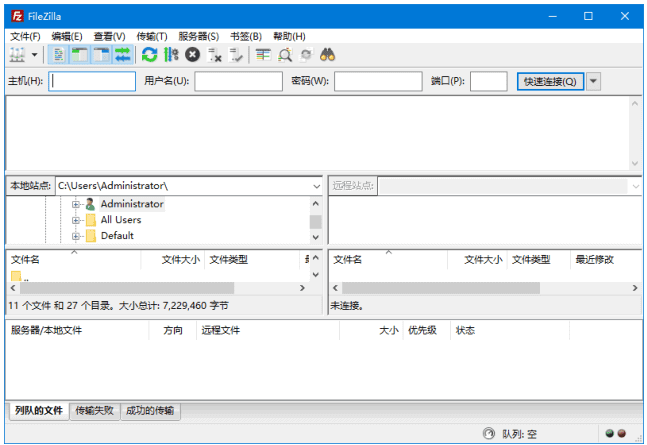647x445 pixels.
Task: Select All Users folder in tree
Action: (120, 220)
